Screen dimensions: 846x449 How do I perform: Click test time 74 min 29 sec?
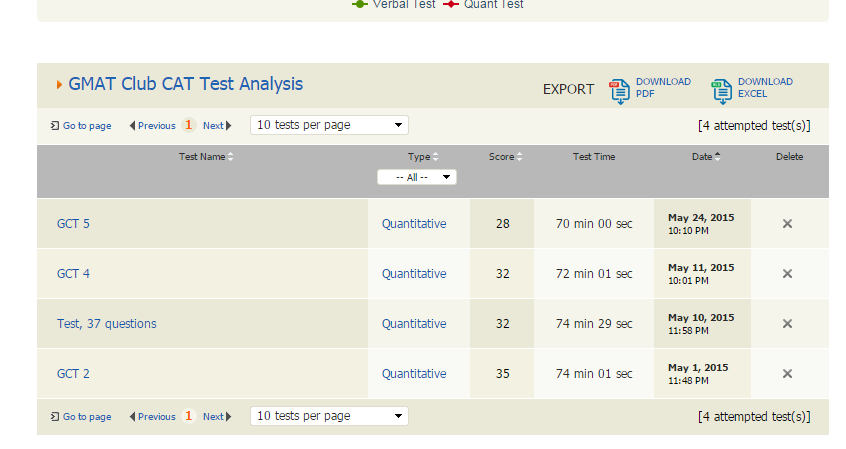[594, 324]
